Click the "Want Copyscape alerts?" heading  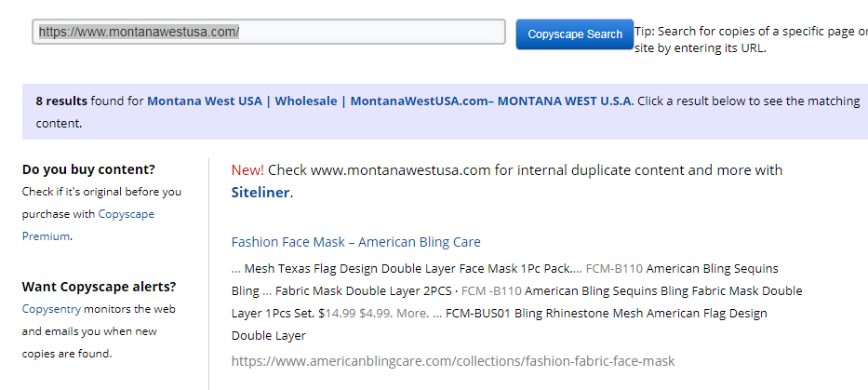[100, 287]
